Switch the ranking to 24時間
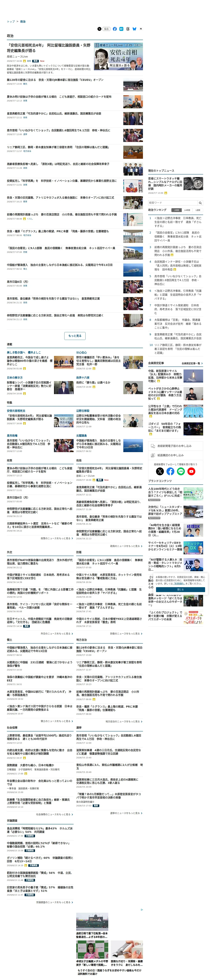Image resolution: width=210 pixels, height=980 pixels. (x=187, y=210)
